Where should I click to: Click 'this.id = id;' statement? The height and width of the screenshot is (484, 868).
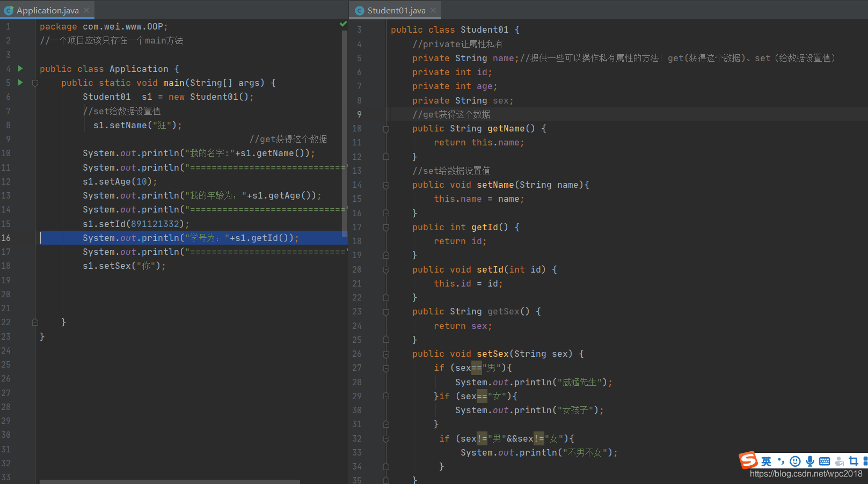pos(468,284)
